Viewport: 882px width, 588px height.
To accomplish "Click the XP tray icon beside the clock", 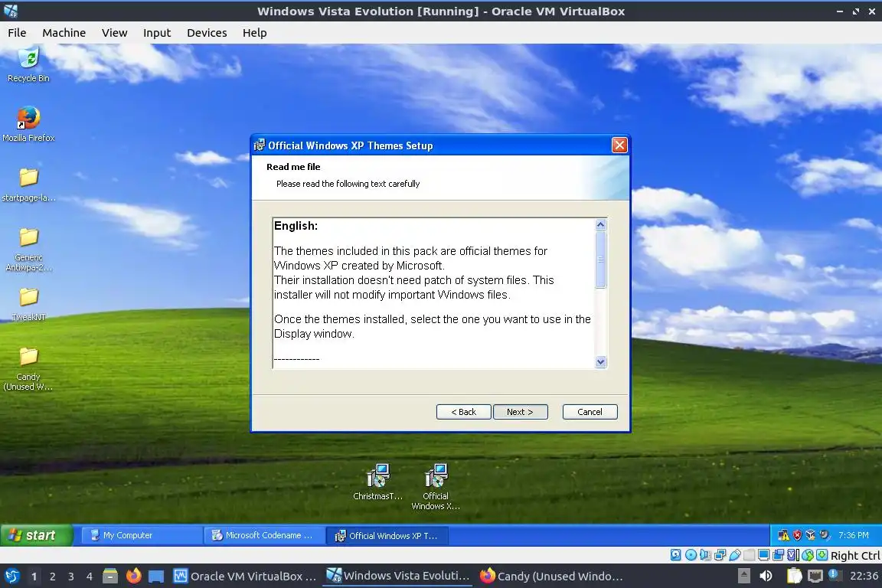I will pos(825,535).
